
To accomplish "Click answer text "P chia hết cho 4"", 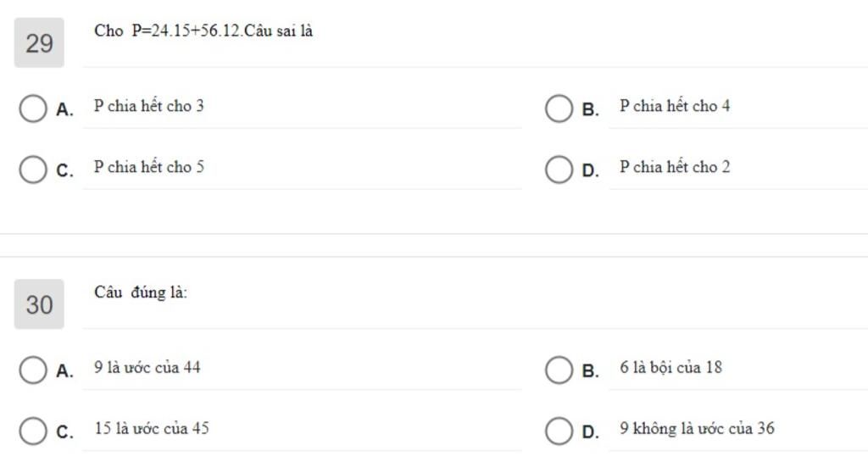I will pyautogui.click(x=675, y=107).
